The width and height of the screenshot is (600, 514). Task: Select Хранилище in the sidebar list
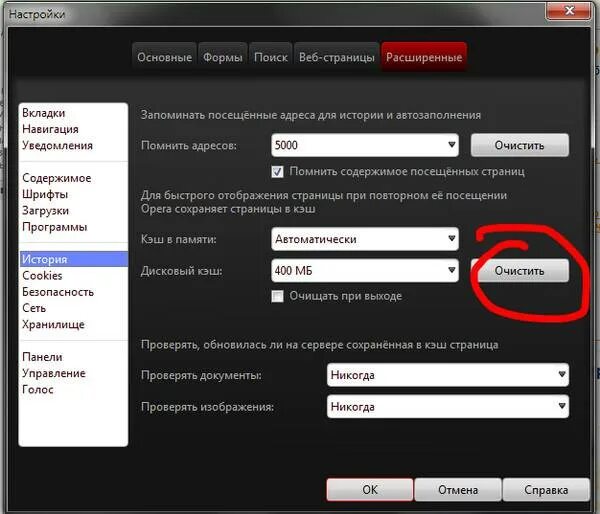73,325
